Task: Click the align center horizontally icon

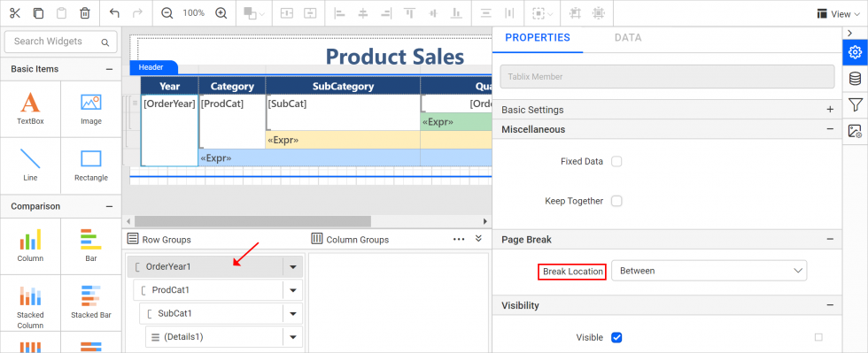Action: point(362,12)
